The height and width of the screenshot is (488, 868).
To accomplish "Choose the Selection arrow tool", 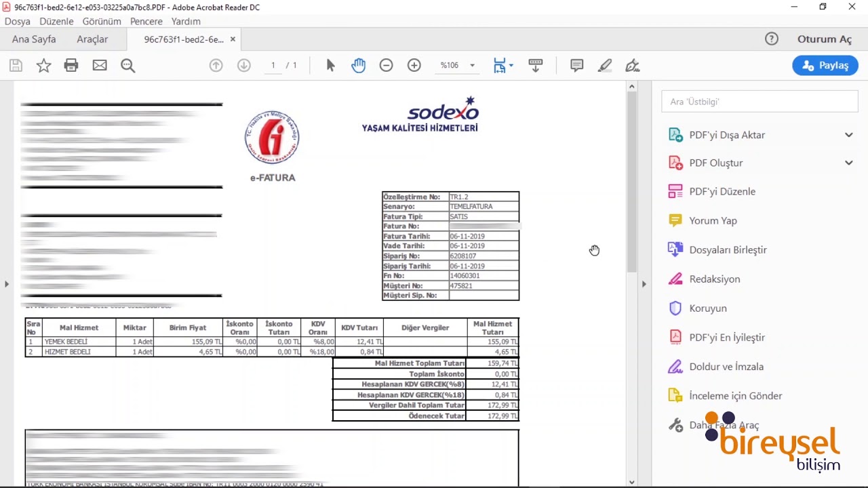I will click(330, 66).
